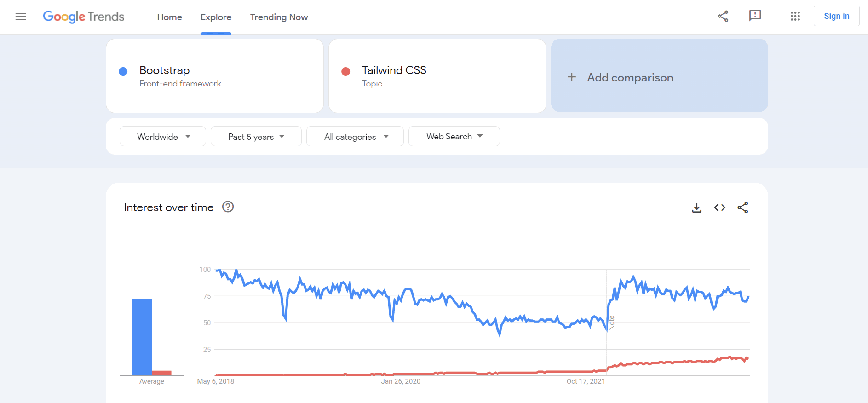The image size is (868, 403).
Task: Open the navigation hamburger menu
Action: coord(21,17)
